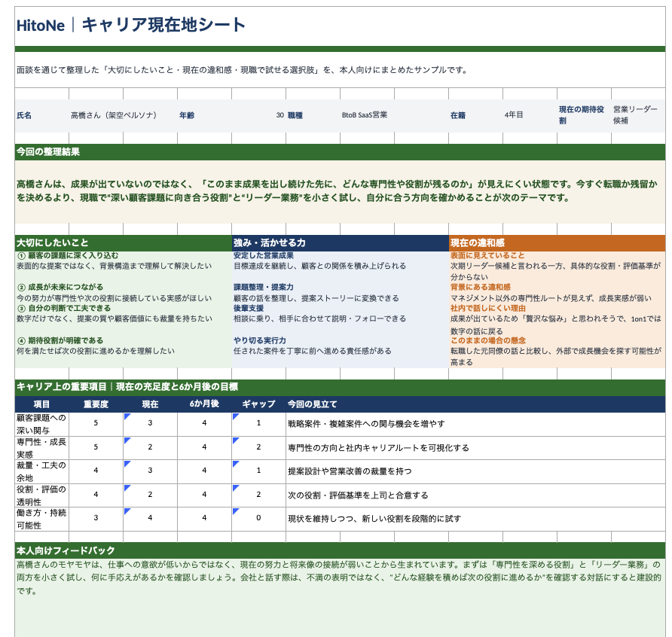The width and height of the screenshot is (672, 637).
Task: Click the heading ② 成長が未来につながる
Action: 60,287
